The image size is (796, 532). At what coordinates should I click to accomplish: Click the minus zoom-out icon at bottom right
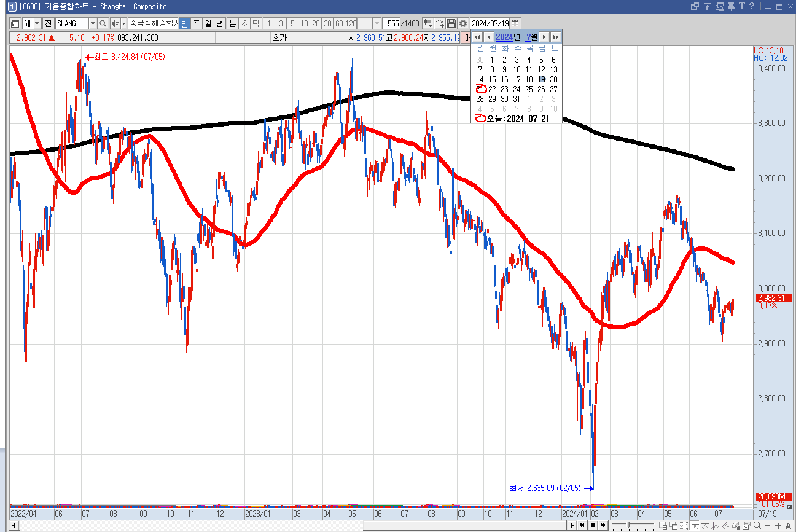[x=768, y=525]
